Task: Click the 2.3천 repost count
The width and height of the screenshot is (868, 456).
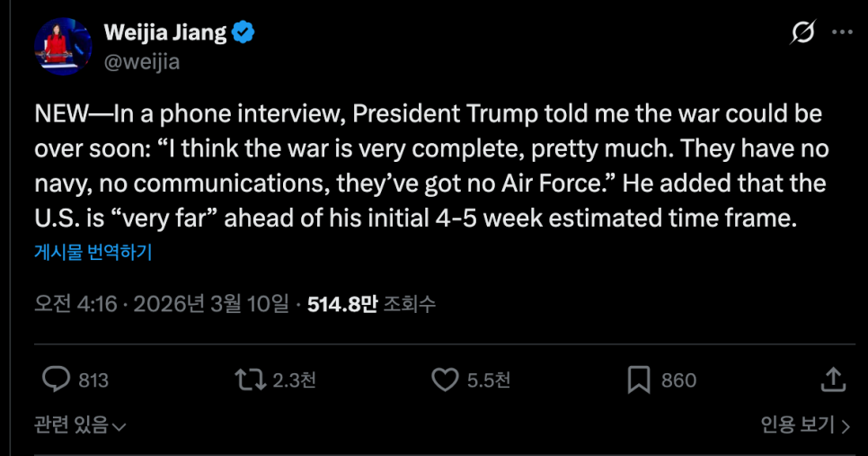Action: tap(294, 380)
